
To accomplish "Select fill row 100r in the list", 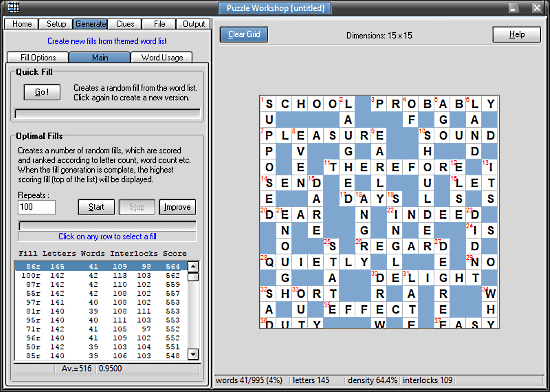I will [x=101, y=276].
